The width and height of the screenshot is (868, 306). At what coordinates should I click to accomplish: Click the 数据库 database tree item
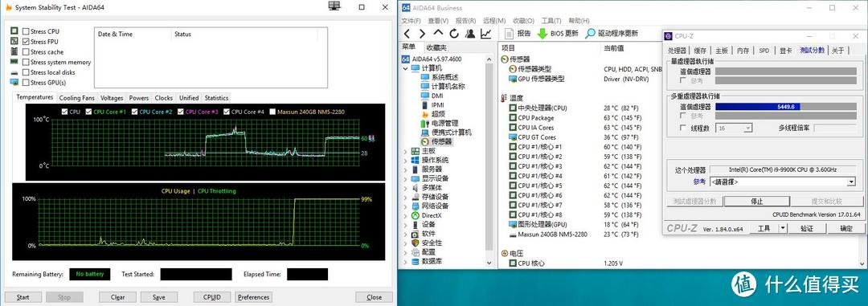click(426, 261)
